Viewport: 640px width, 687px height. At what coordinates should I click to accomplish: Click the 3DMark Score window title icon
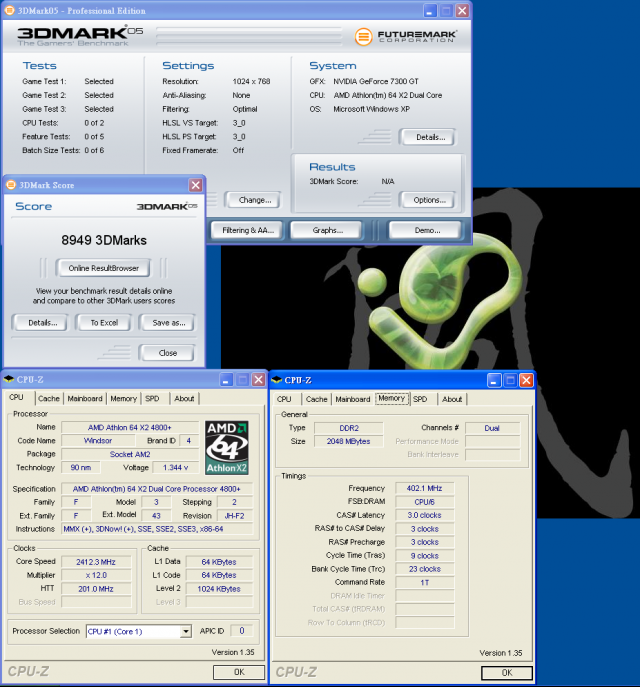tap(11, 185)
